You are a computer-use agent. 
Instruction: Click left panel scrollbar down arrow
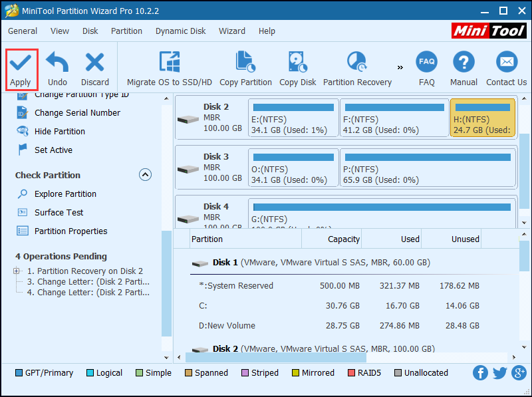pyautogui.click(x=166, y=357)
